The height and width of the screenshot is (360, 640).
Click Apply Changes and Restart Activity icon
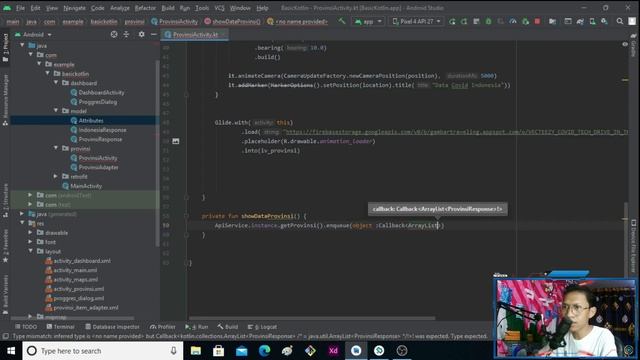click(x=464, y=21)
